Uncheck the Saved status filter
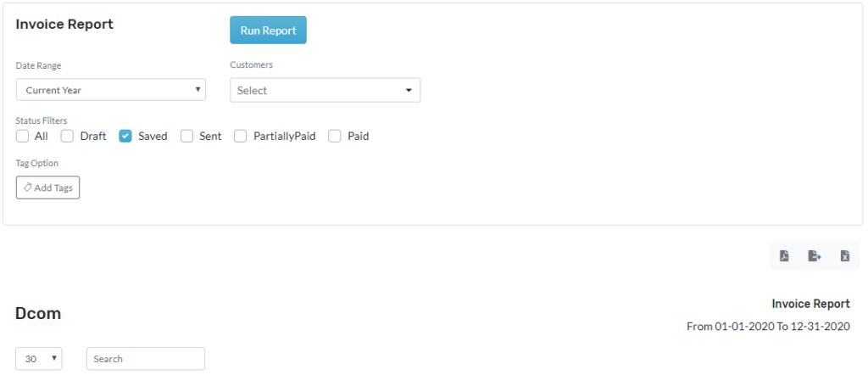This screenshot has width=868, height=375. [125, 137]
